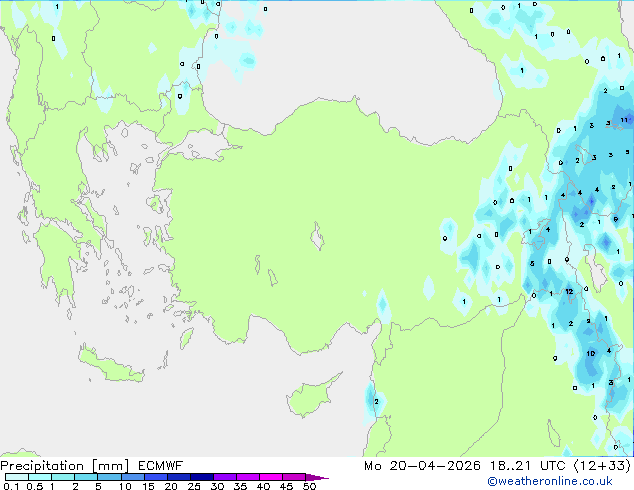Click the 30–35 mm violet legend box

pos(225,477)
